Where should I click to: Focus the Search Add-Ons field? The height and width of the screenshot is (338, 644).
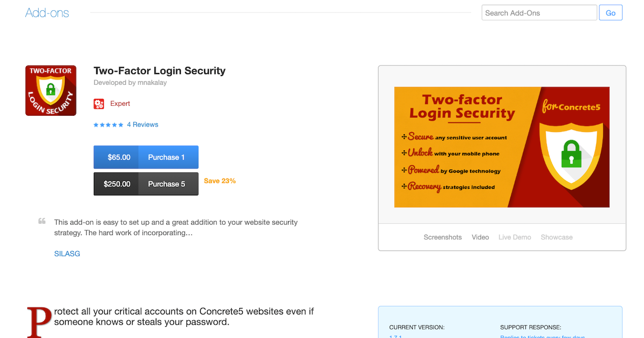[x=539, y=13]
